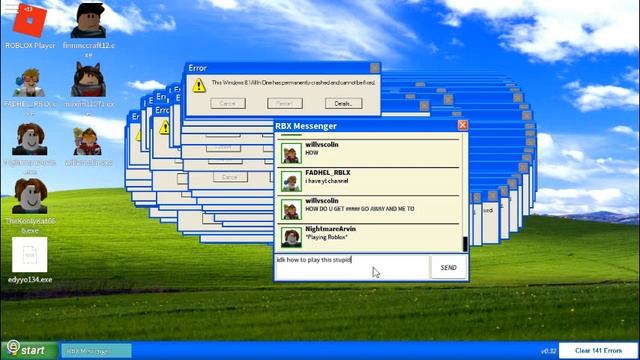Open finnmccraft12.exe avatar icon on desktop
The height and width of the screenshot is (360, 640).
[88, 20]
